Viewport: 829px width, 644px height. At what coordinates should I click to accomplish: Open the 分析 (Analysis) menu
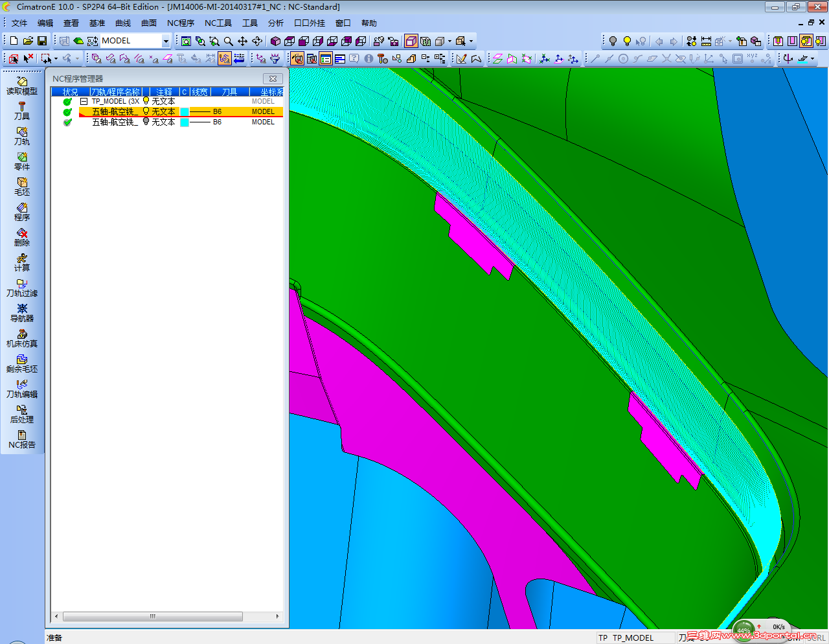pos(276,23)
